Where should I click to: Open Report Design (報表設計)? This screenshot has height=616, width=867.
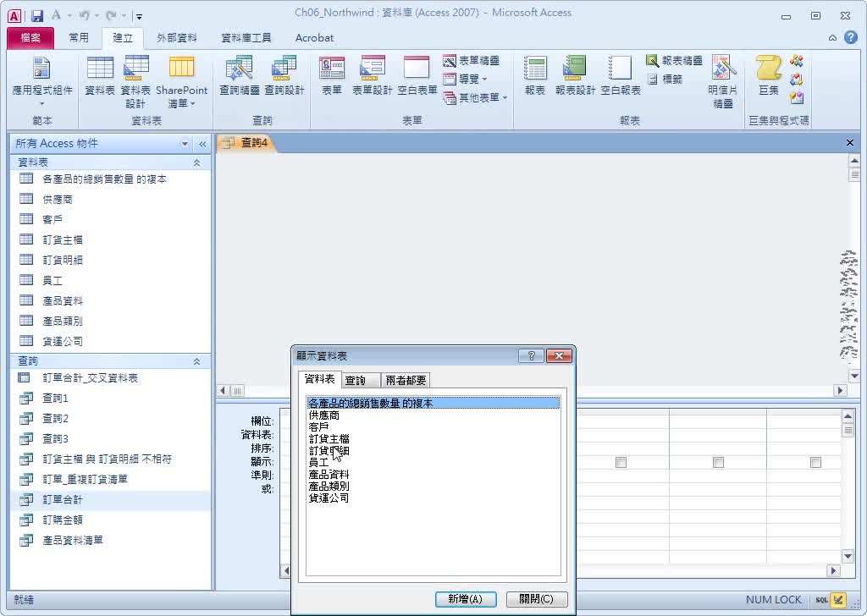[575, 76]
